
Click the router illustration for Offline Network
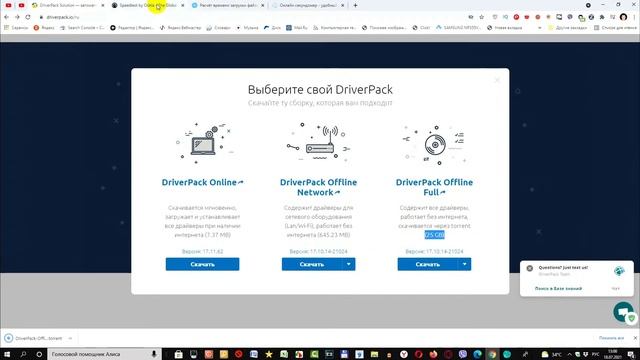(319, 143)
